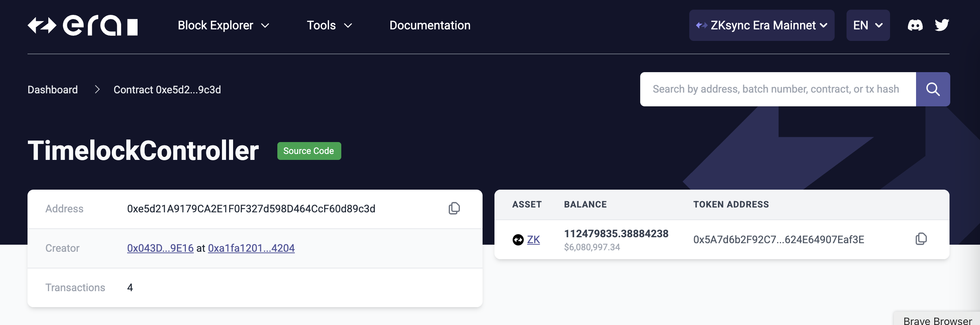Click the ASSET column header
This screenshot has width=980, height=325.
click(x=526, y=205)
